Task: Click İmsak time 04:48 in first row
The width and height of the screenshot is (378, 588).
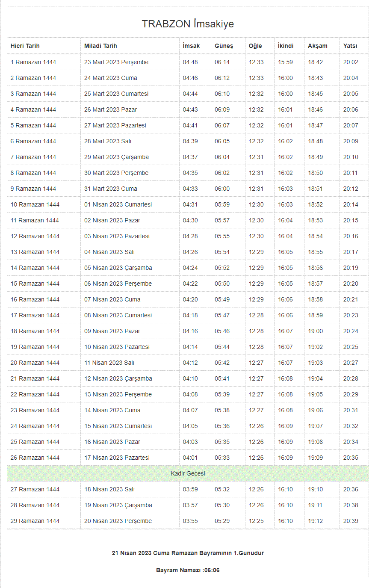Action: [x=190, y=62]
